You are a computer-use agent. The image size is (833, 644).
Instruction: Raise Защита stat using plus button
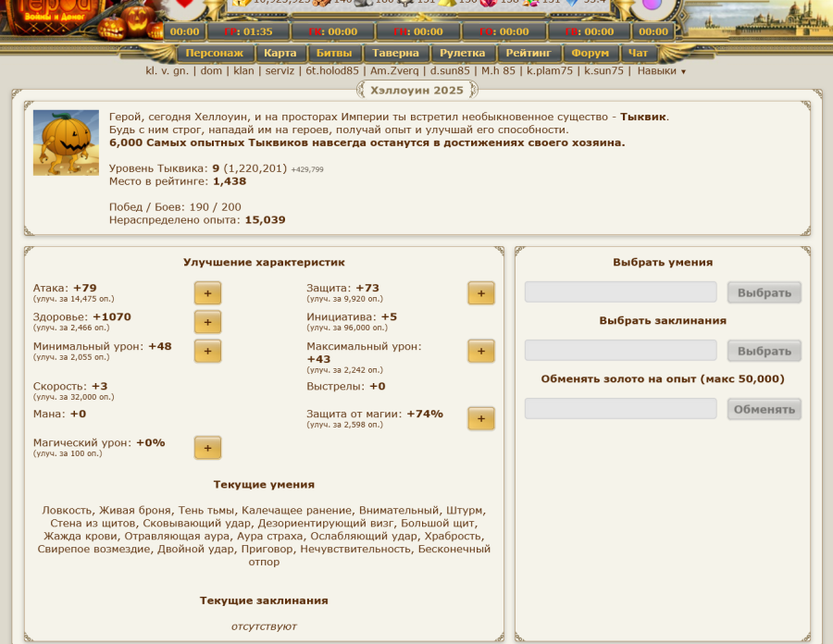pyautogui.click(x=480, y=293)
